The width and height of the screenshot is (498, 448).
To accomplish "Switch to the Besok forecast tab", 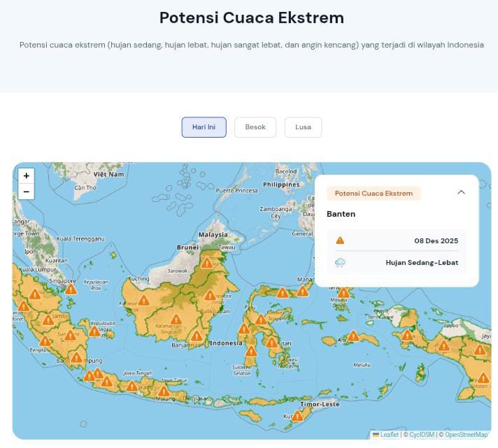I will 255,127.
